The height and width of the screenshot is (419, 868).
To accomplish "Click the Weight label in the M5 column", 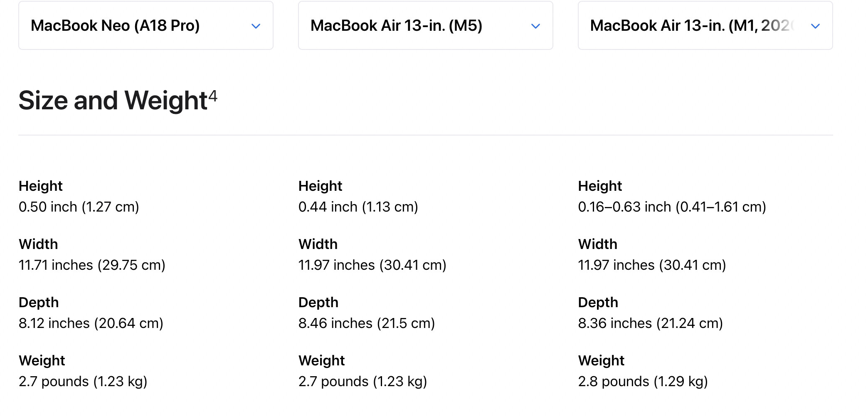I will (322, 360).
